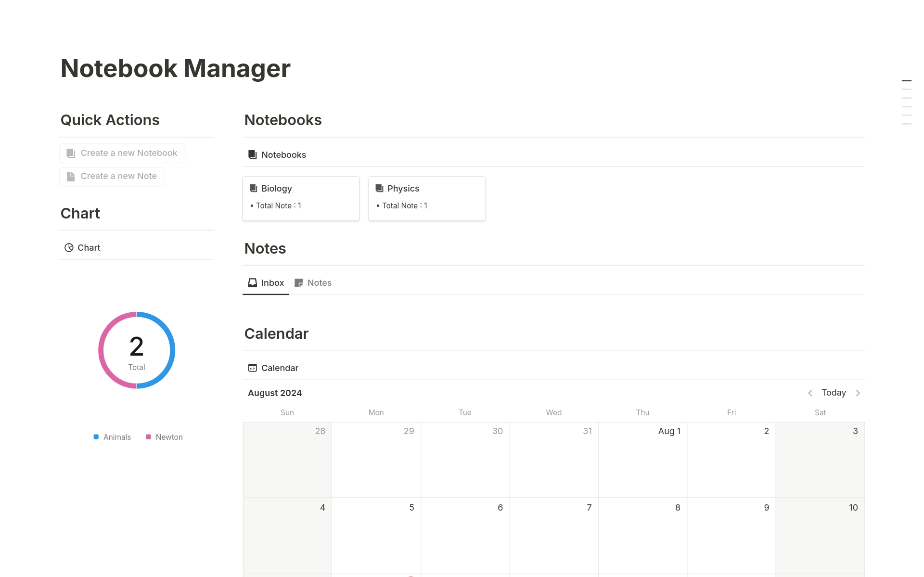Click the book icon beside the Notebooks database title
This screenshot has height=577, width=924.
(252, 154)
